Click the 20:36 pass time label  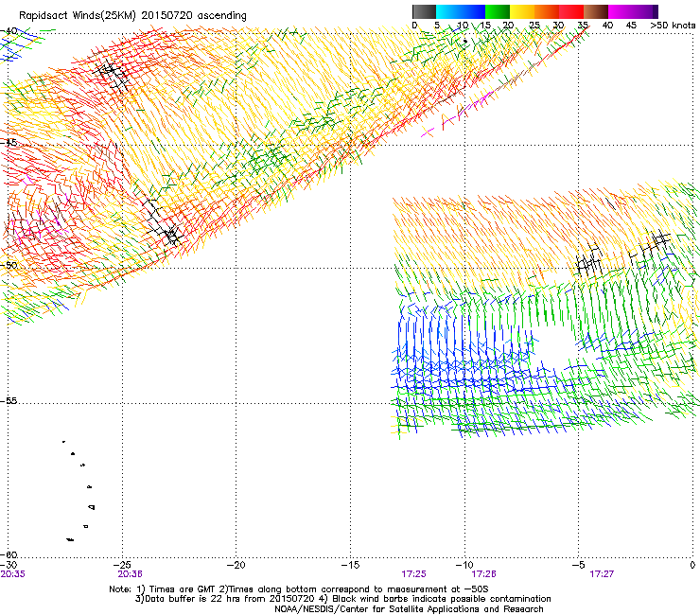[130, 574]
